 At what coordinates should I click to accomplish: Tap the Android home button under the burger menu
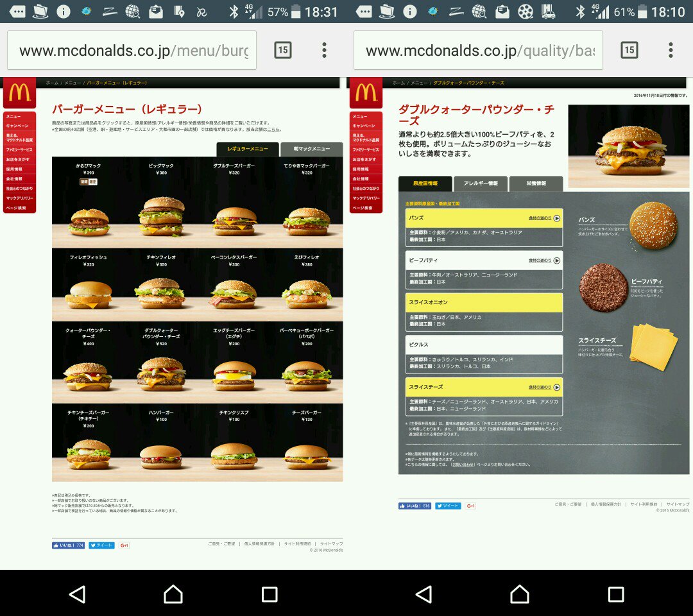pos(173,594)
